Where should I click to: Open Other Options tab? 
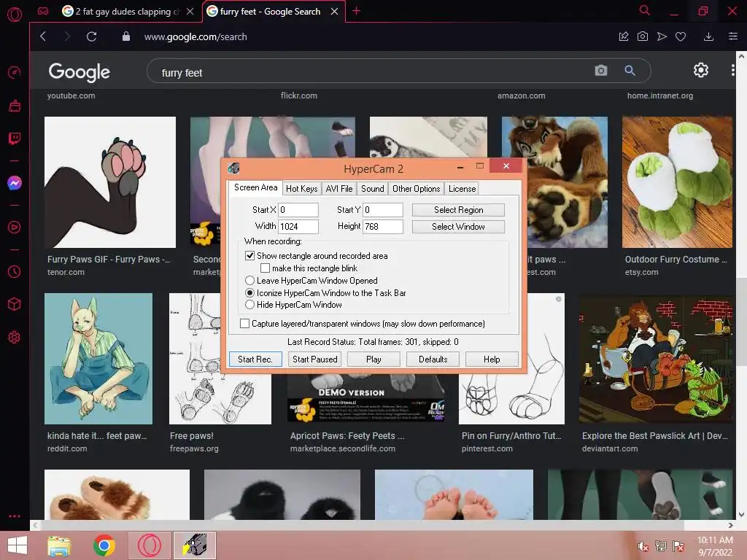point(417,189)
